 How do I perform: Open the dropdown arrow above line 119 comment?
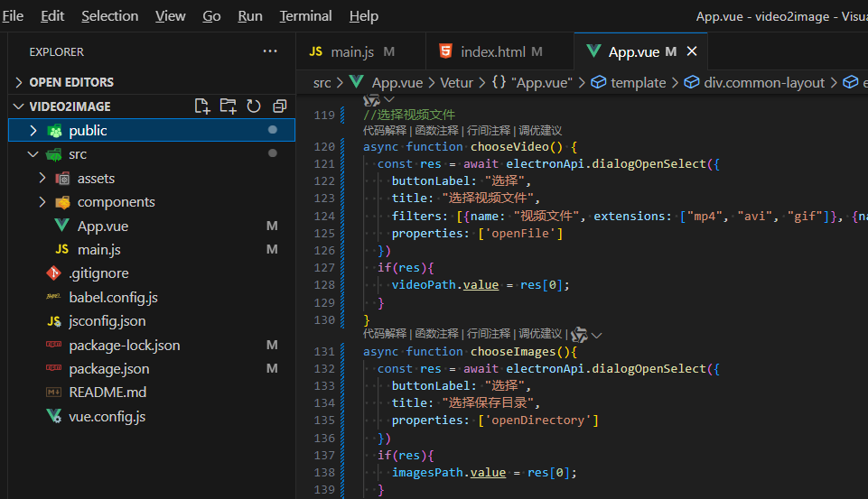tap(389, 99)
